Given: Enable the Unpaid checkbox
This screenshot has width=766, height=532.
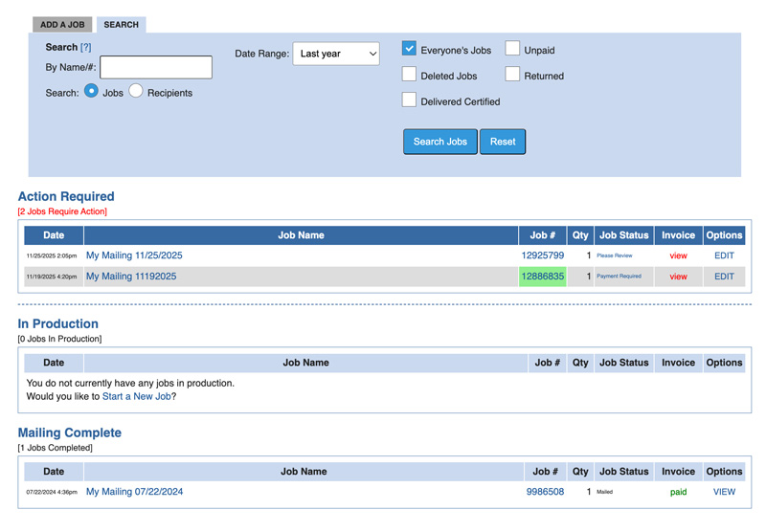Looking at the screenshot, I should pos(512,48).
